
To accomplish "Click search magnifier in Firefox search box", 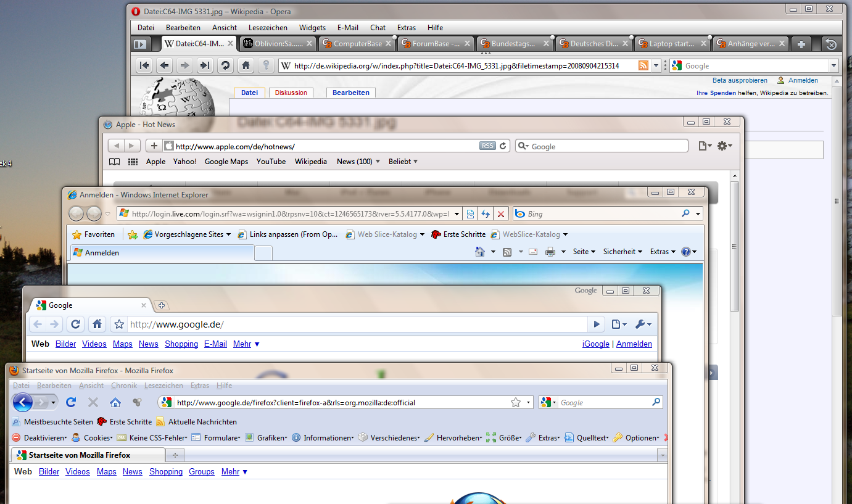I will 656,403.
